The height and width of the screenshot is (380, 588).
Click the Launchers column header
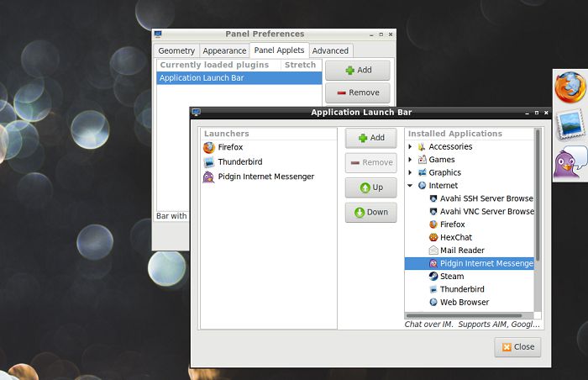click(269, 134)
